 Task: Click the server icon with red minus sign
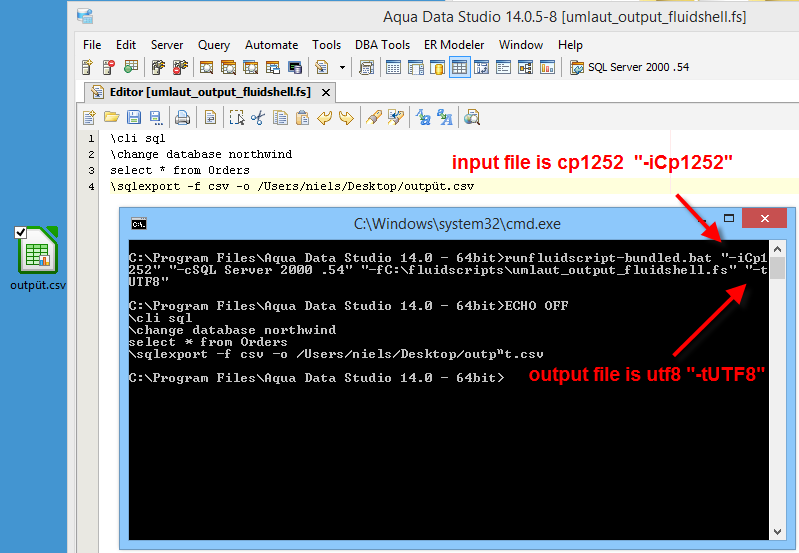(x=109, y=67)
